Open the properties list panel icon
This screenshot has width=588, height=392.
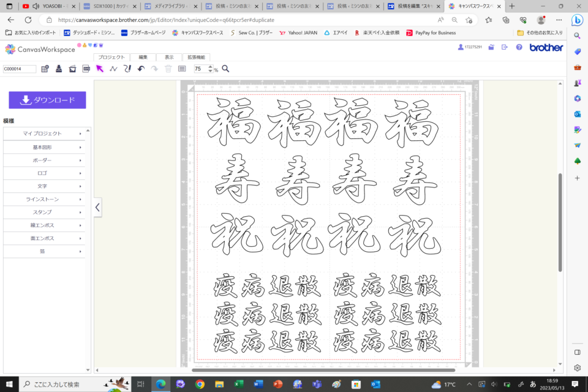pyautogui.click(x=182, y=69)
